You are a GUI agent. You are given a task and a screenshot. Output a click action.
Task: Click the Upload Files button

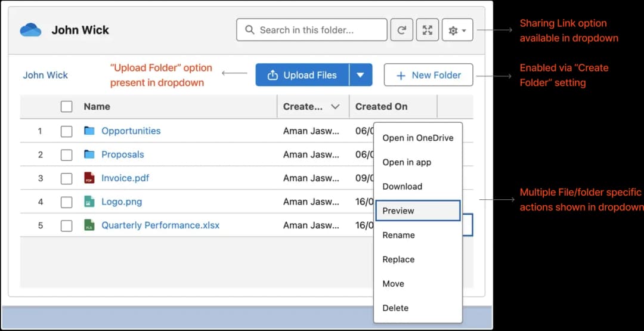(302, 75)
